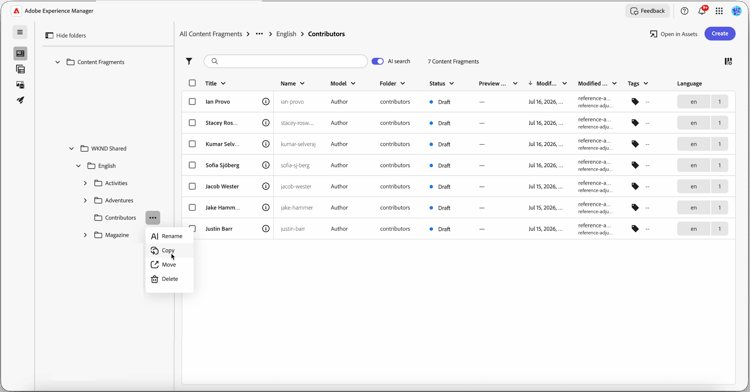Open the help question mark icon
This screenshot has height=392, width=750.
click(x=684, y=11)
